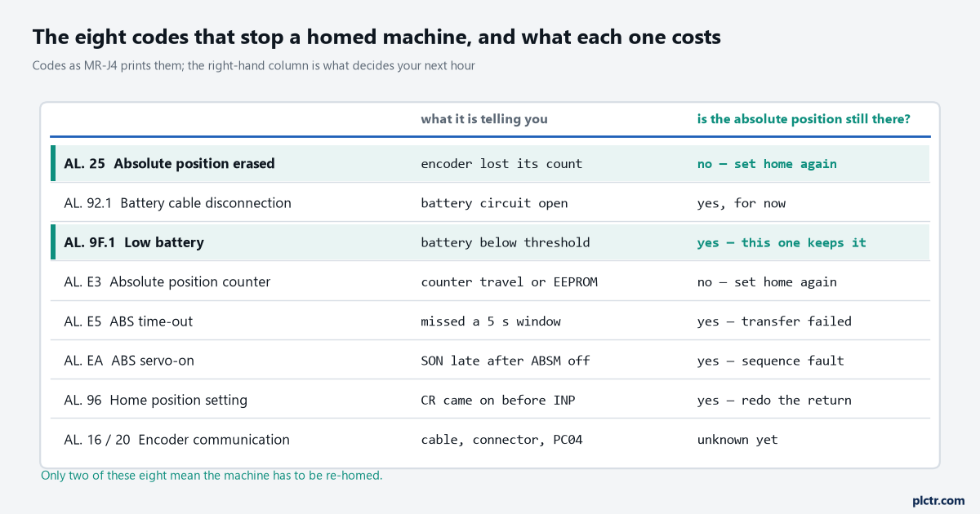Click the 'encoder lost its count' cell

(x=501, y=164)
